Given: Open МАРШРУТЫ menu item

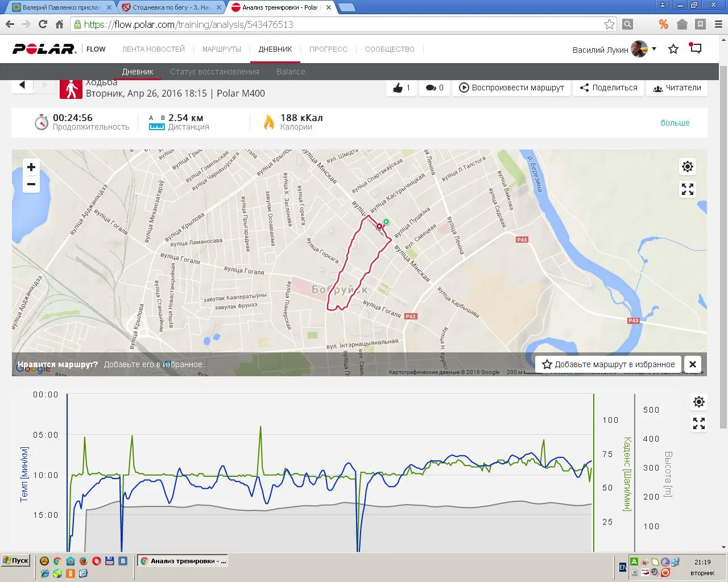Looking at the screenshot, I should click(x=222, y=49).
